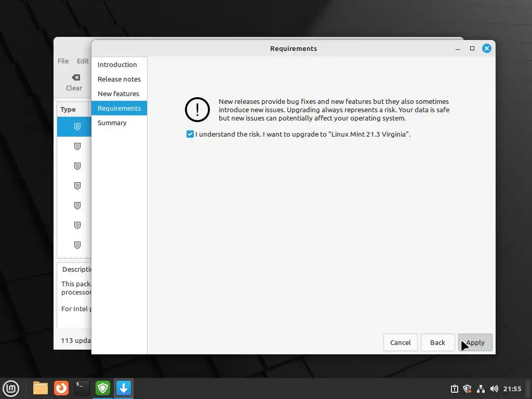Screen dimensions: 532x399
Task: Open the Linux Mint start menu
Action: coord(11,389)
